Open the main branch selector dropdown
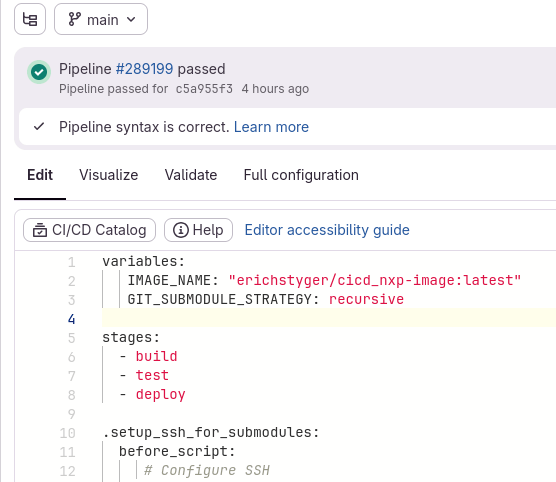Viewport: 556px width, 482px height. coord(101,19)
